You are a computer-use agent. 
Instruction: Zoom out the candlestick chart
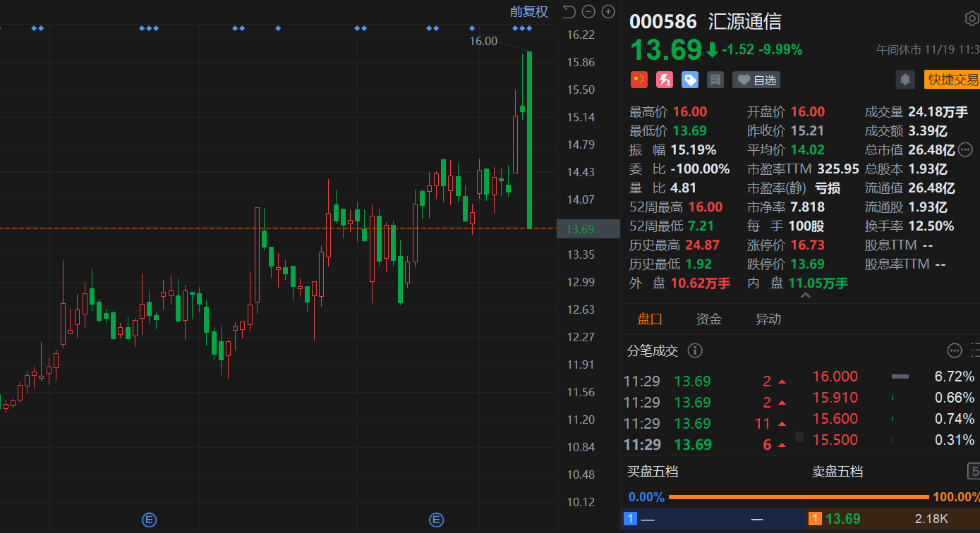[589, 11]
